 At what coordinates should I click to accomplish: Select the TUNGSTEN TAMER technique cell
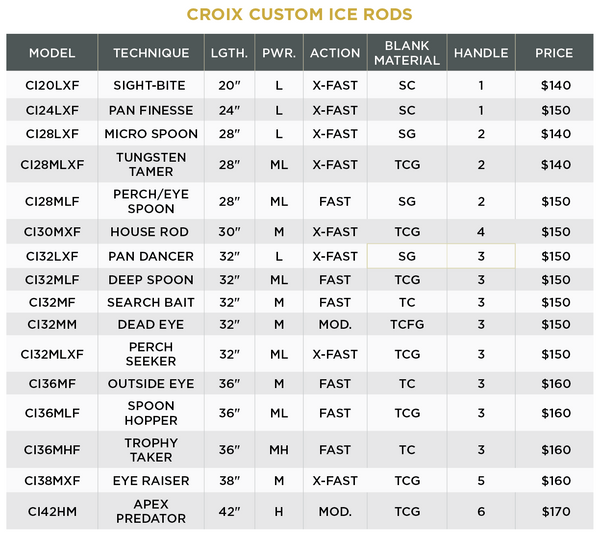pyautogui.click(x=151, y=164)
